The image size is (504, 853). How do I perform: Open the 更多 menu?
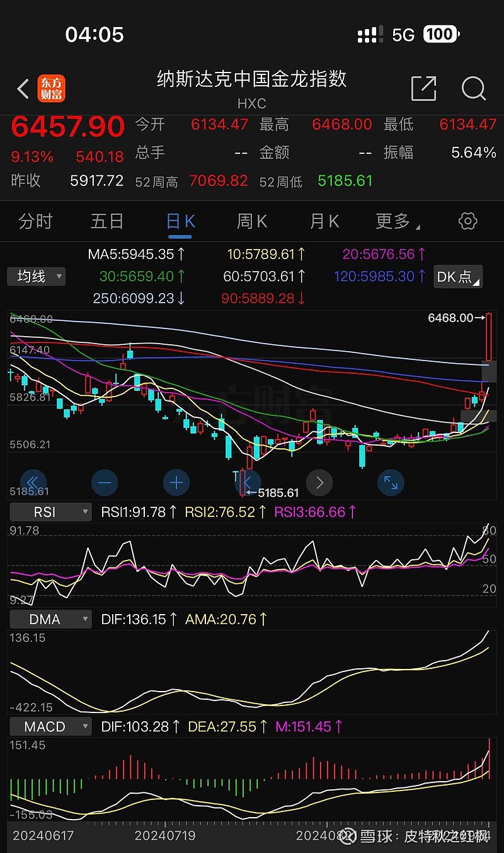[x=397, y=221]
